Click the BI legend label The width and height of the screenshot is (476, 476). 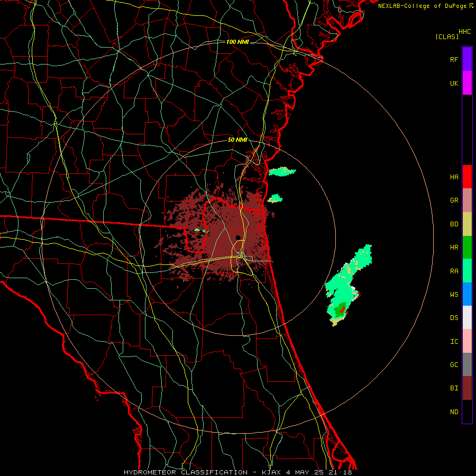pyautogui.click(x=454, y=388)
